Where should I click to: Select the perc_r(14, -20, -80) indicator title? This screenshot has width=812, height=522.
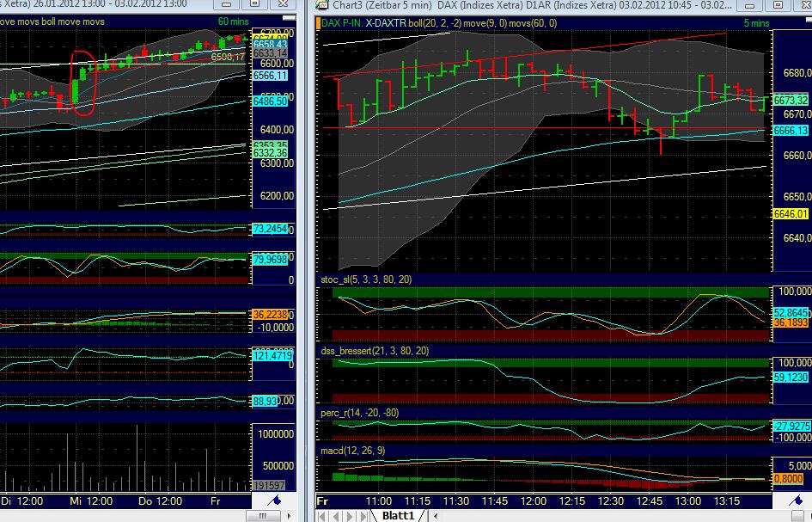[359, 413]
